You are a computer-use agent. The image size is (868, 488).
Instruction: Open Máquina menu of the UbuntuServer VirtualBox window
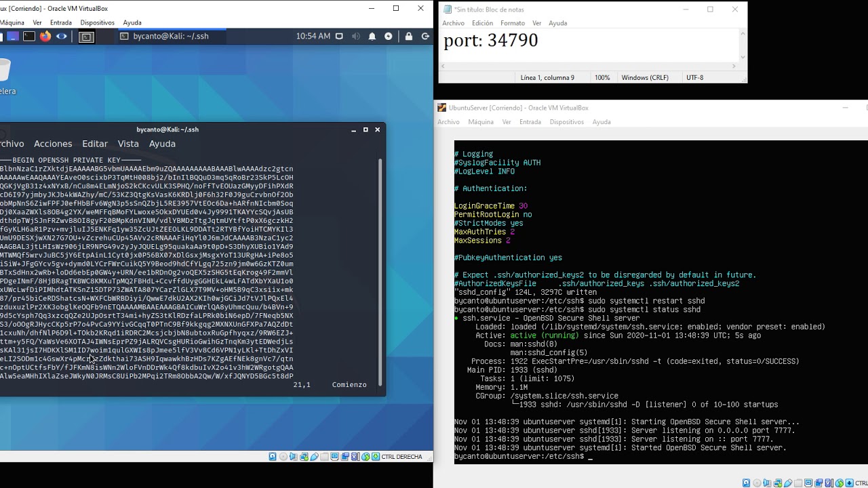pyautogui.click(x=481, y=122)
